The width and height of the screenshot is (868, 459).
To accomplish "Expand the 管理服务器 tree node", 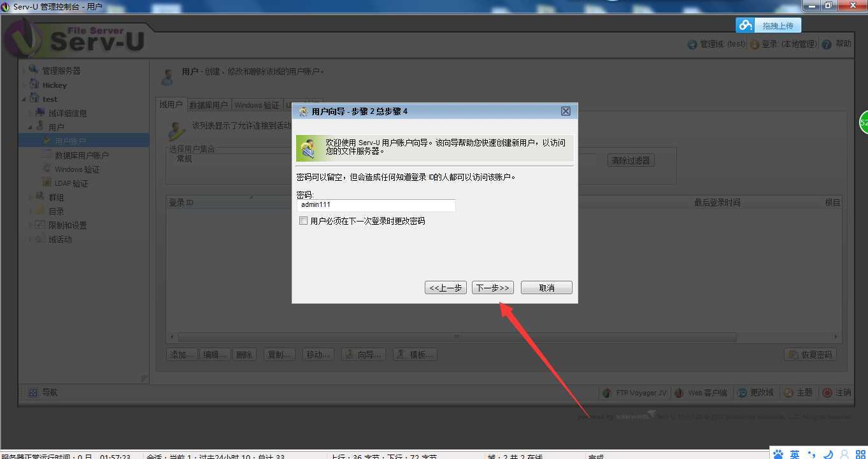I will point(24,71).
